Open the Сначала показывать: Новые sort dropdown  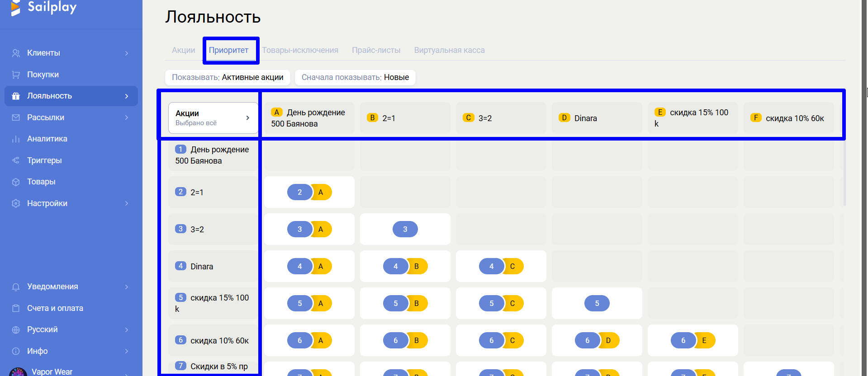tap(355, 77)
